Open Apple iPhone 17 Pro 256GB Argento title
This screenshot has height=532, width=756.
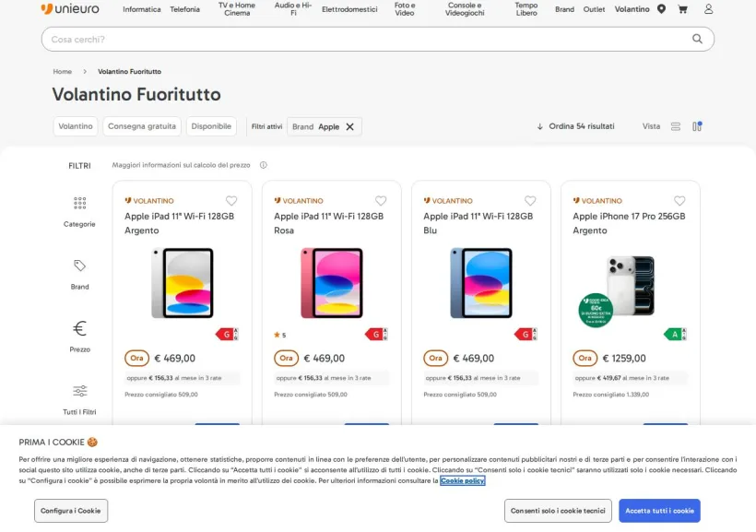(629, 223)
